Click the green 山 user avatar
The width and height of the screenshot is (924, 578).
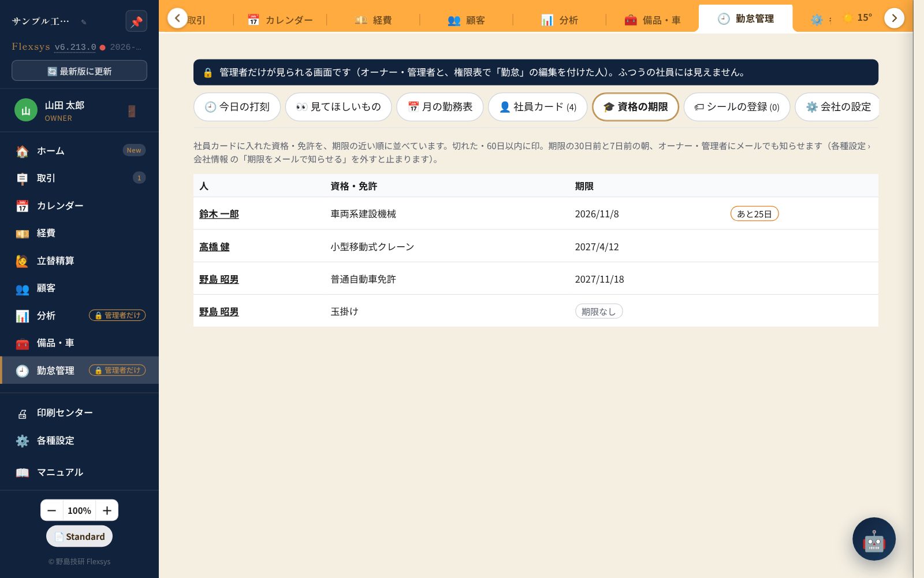(25, 110)
